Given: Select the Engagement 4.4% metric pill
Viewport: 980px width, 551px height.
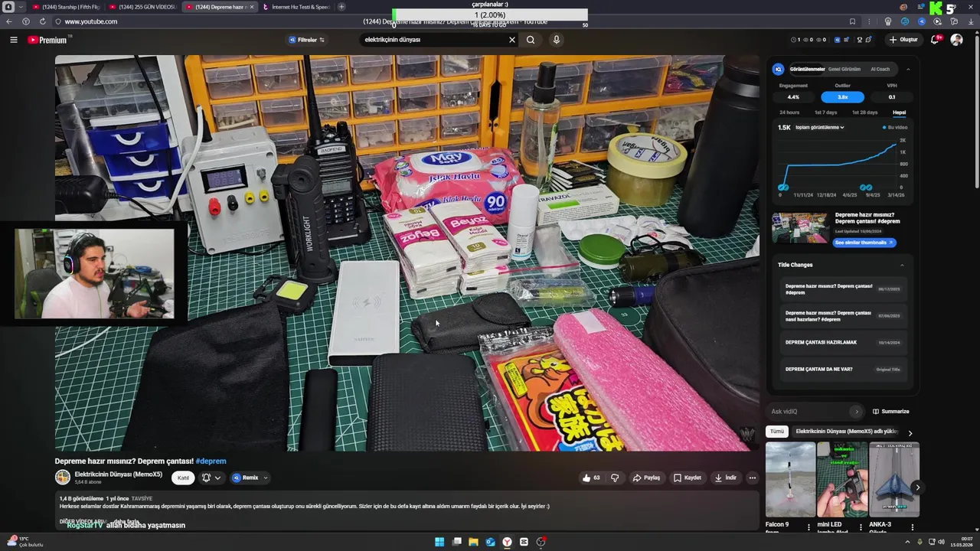Looking at the screenshot, I should [793, 97].
